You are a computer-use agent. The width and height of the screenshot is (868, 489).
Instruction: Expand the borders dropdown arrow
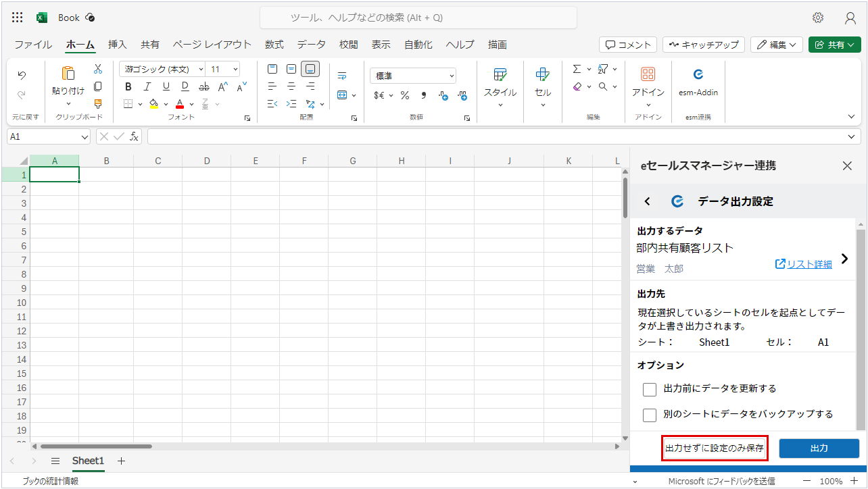(x=140, y=104)
